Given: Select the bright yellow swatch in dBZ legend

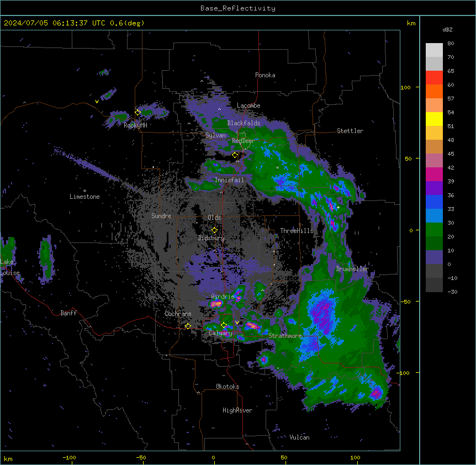Looking at the screenshot, I should click(x=434, y=119).
